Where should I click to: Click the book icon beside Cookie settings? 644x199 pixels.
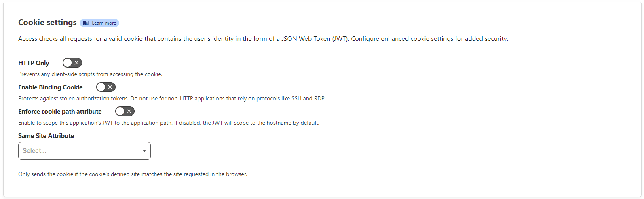86,23
